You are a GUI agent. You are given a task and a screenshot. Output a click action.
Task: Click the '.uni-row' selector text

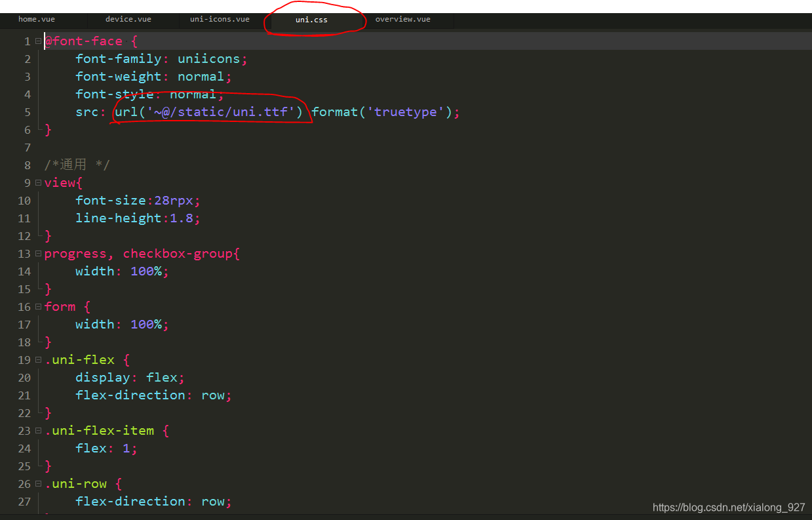coord(75,484)
